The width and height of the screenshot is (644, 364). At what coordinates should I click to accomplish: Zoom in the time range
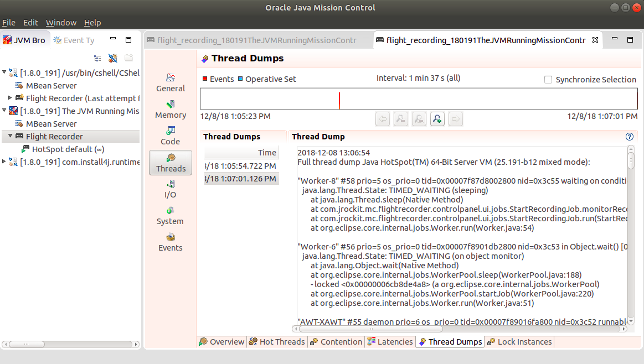pyautogui.click(x=437, y=119)
